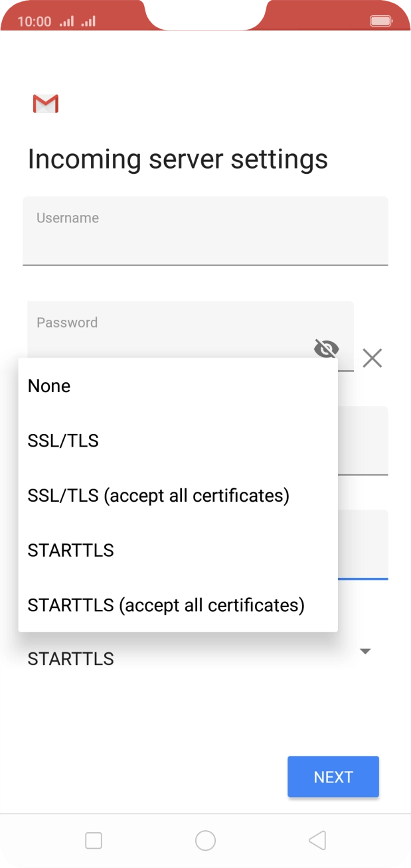The image size is (411, 868).
Task: Click the Username input field
Action: pos(205,230)
